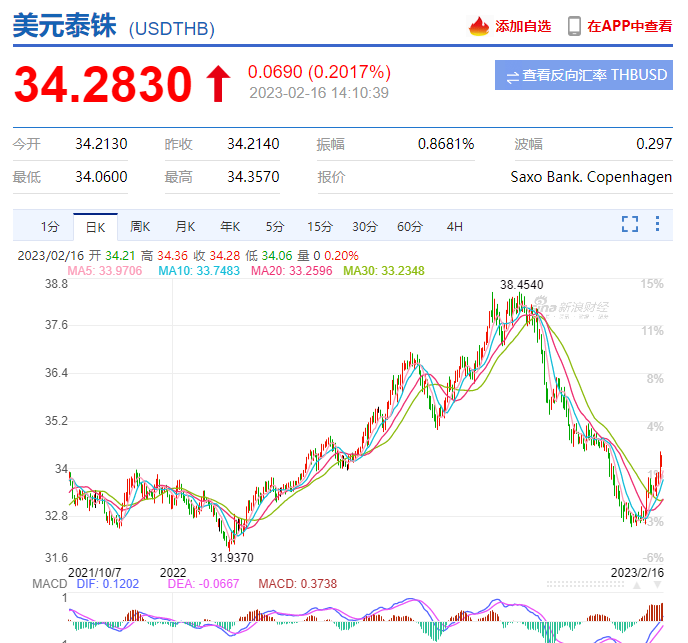The width and height of the screenshot is (688, 643).
Task: Switch to 月K chart view
Action: tap(185, 227)
